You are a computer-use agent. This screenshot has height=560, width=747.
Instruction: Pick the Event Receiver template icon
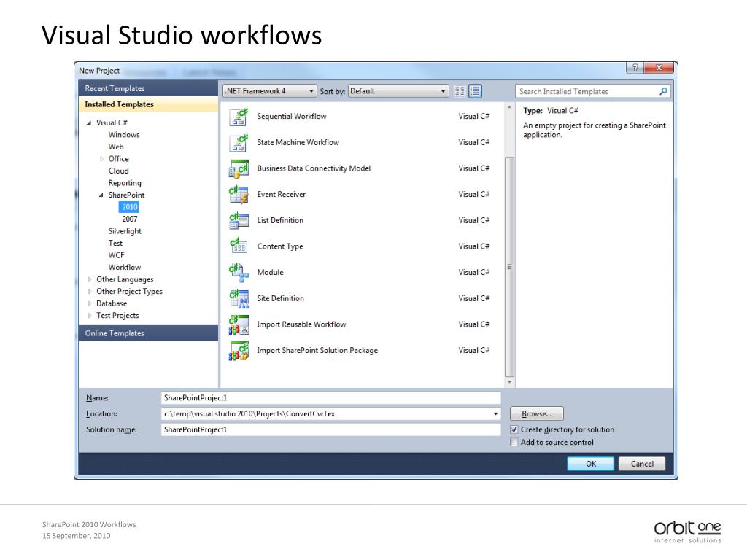239,194
